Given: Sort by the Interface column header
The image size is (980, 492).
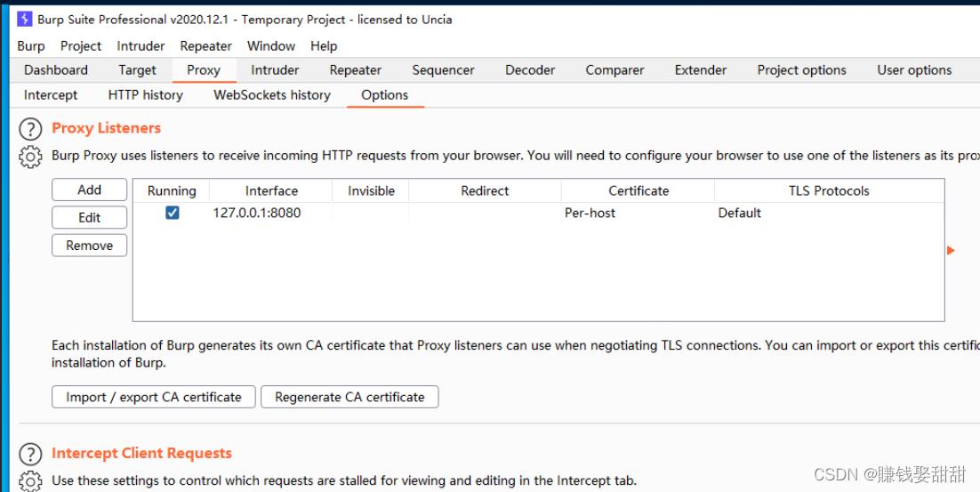Looking at the screenshot, I should click(271, 190).
